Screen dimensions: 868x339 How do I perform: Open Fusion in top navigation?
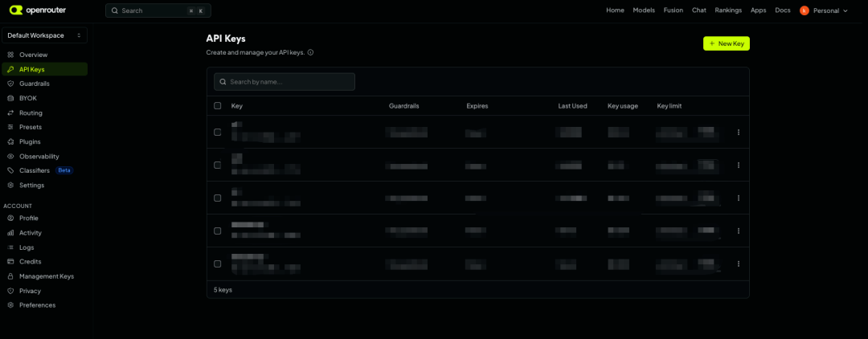674,10
